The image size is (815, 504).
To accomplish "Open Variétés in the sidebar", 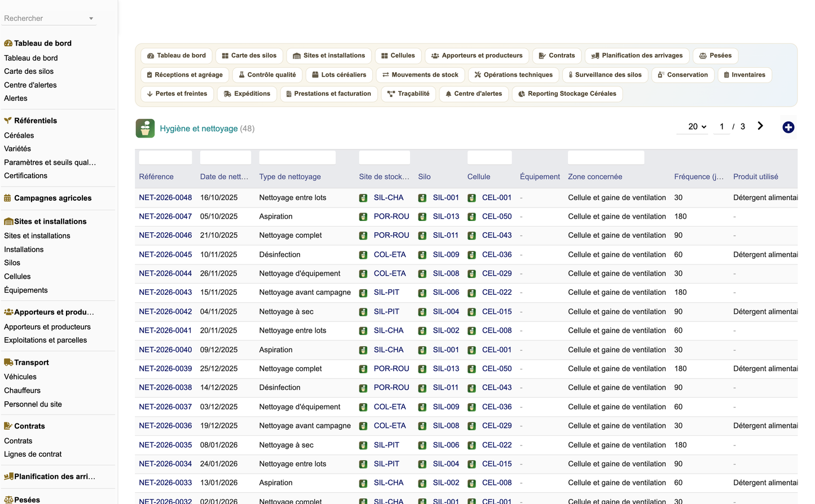I will tap(17, 149).
